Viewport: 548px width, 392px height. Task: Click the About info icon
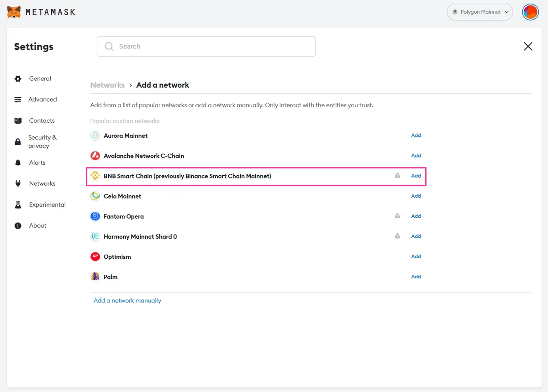18,226
